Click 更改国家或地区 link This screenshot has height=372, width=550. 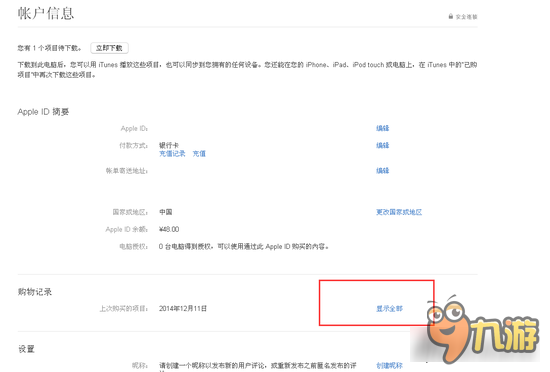[x=399, y=212]
